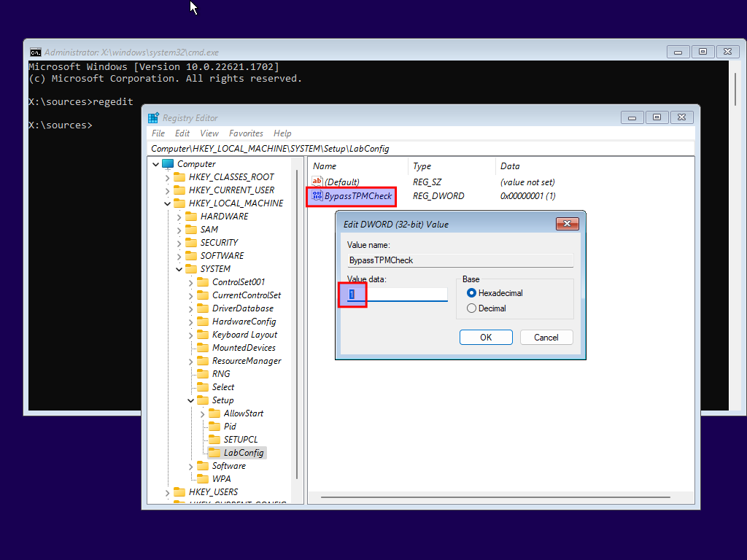Select the Software key under SYSTEM
The width and height of the screenshot is (747, 560).
click(228, 466)
